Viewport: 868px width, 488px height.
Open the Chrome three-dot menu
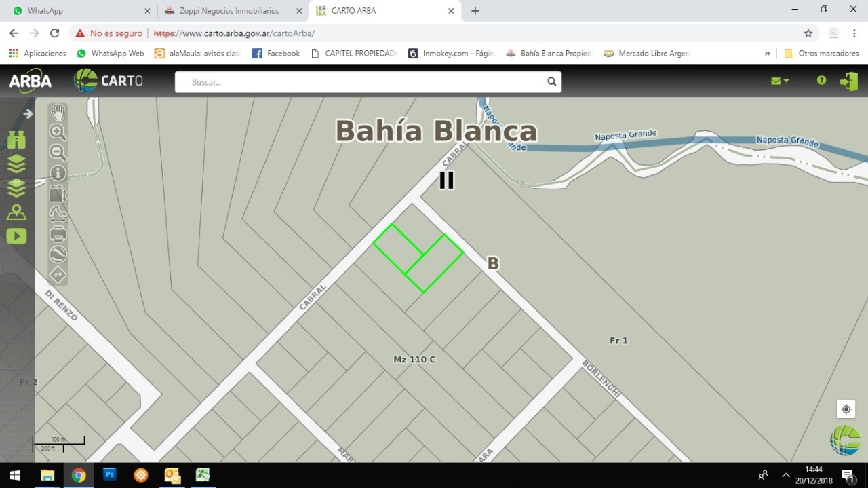tap(854, 33)
